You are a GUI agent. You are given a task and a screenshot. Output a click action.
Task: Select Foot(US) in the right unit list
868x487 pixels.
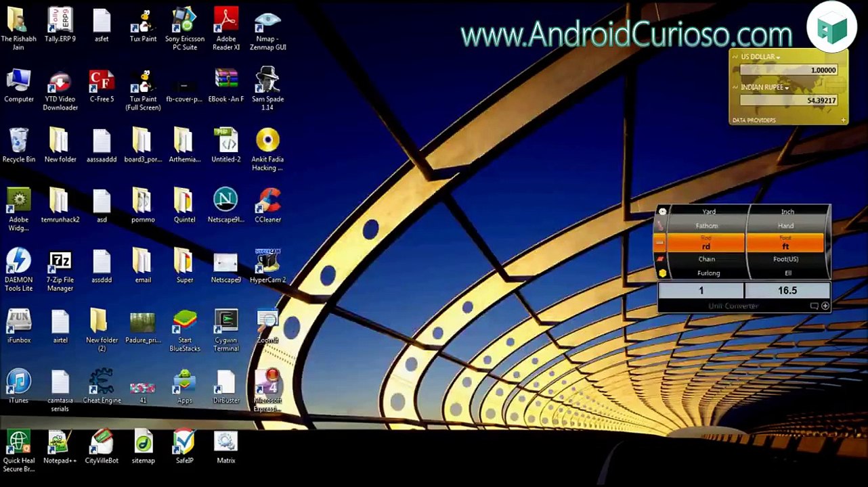(x=786, y=259)
